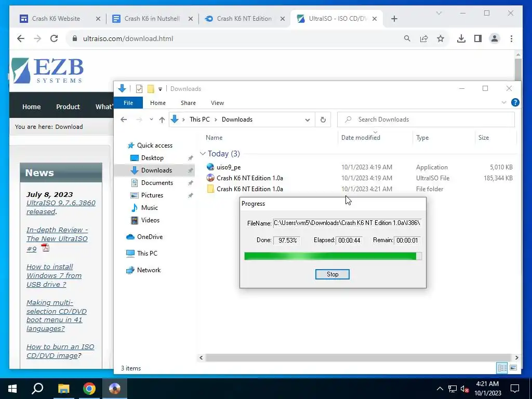Click the Search Downloads field
The image size is (532, 399).
[426, 119]
